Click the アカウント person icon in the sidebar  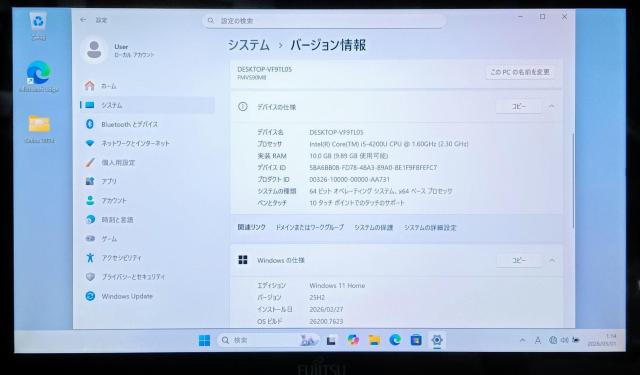[x=90, y=200]
